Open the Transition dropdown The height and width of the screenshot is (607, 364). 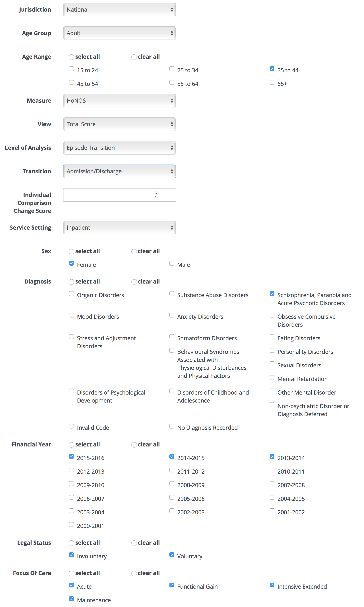pyautogui.click(x=120, y=171)
